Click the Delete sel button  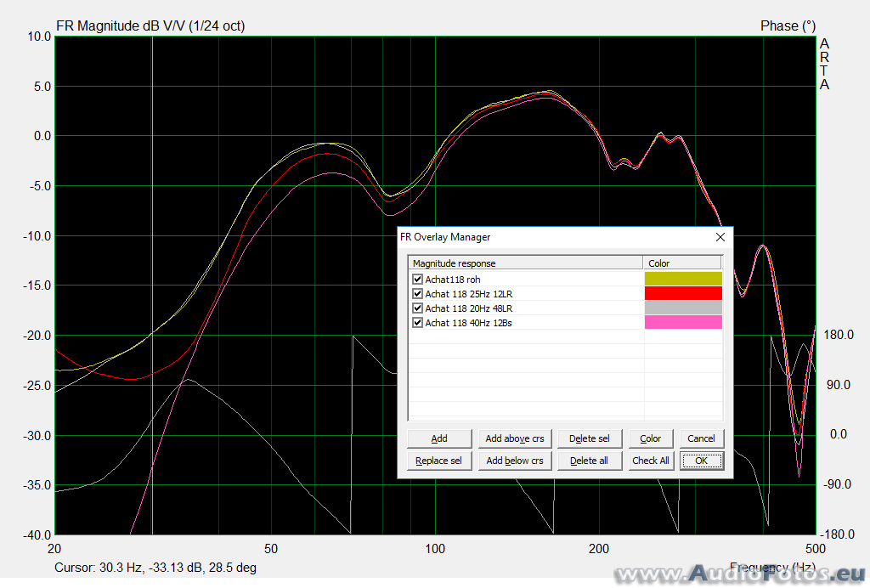coord(590,438)
